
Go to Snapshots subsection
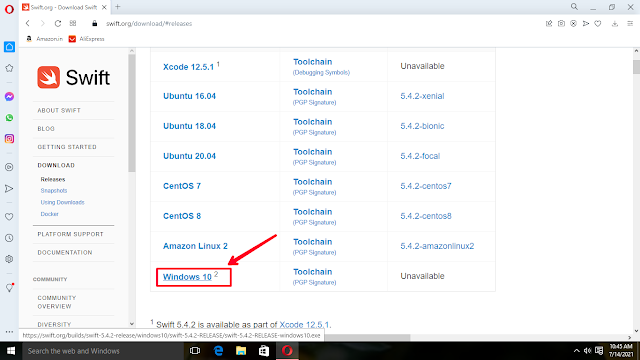[x=53, y=191]
